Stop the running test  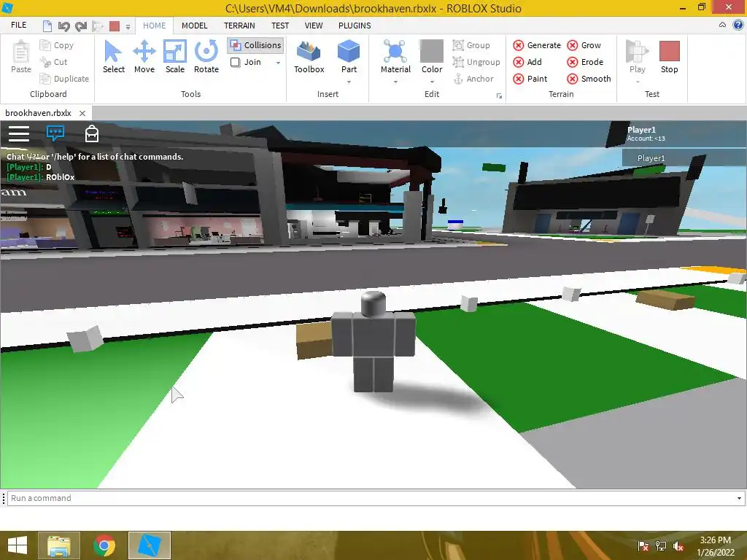670,56
